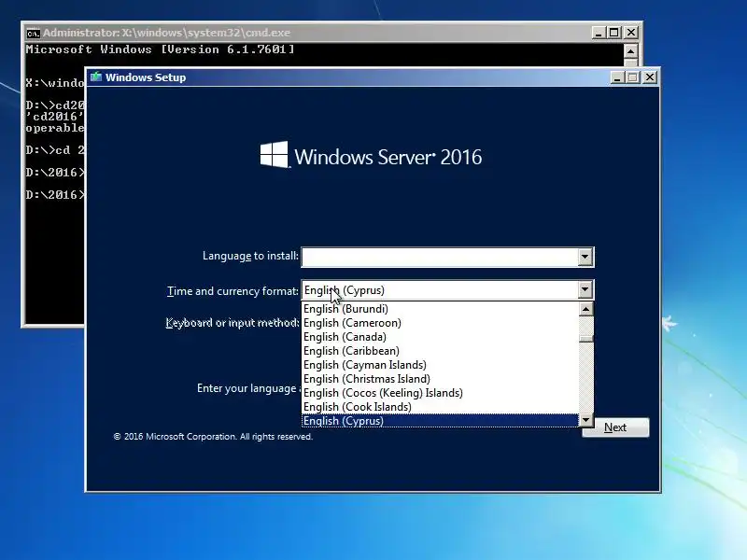The width and height of the screenshot is (747, 560).
Task: Pick English (Cocos (Keeling) Islands) entry
Action: [x=441, y=393]
